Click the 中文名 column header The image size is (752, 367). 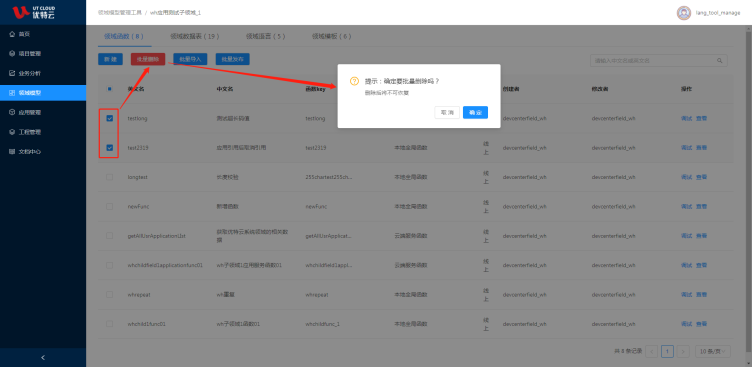(x=225, y=89)
